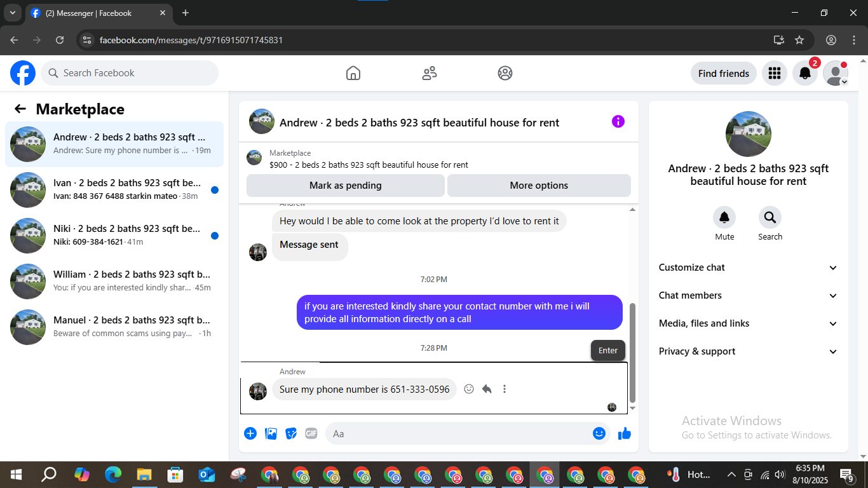Bookmark this page with the star icon
This screenshot has height=488, width=868.
[x=799, y=40]
